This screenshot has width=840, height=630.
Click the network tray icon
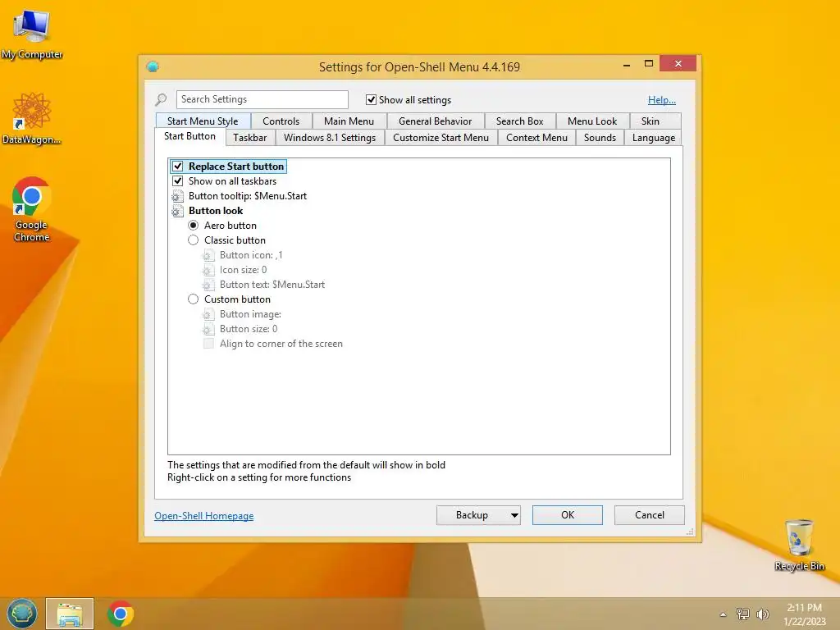(742, 614)
